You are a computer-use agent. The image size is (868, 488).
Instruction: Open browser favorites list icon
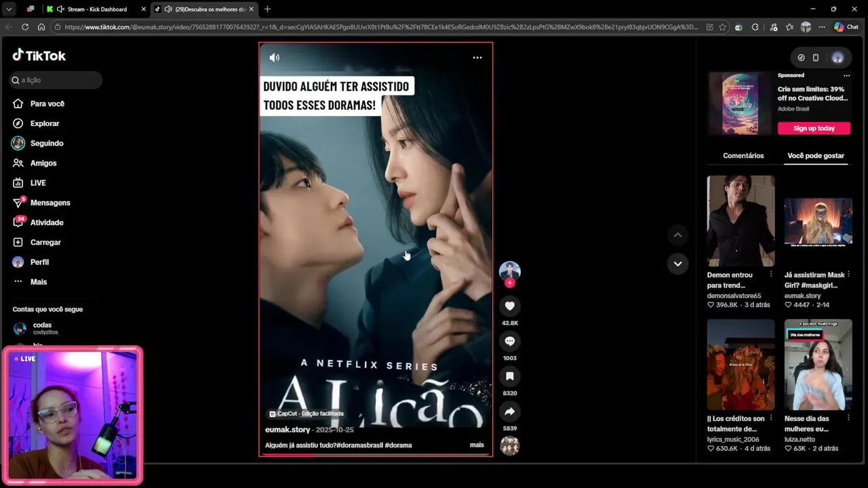[x=790, y=27]
